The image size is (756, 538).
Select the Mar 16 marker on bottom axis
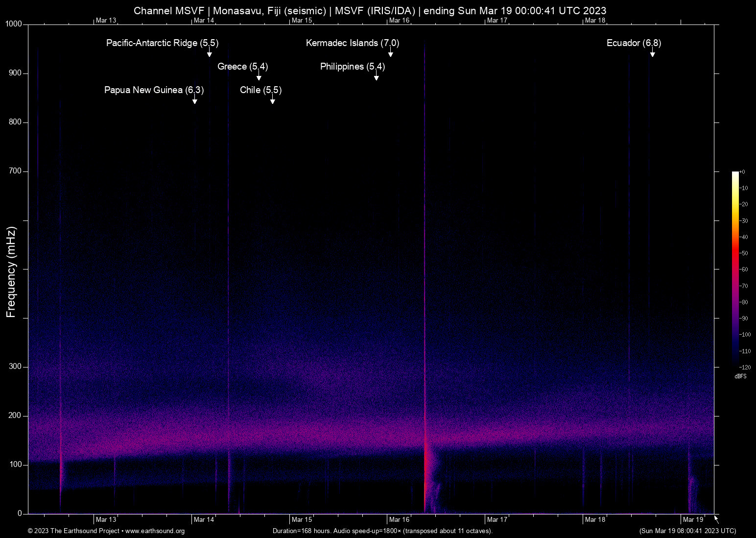pos(399,520)
